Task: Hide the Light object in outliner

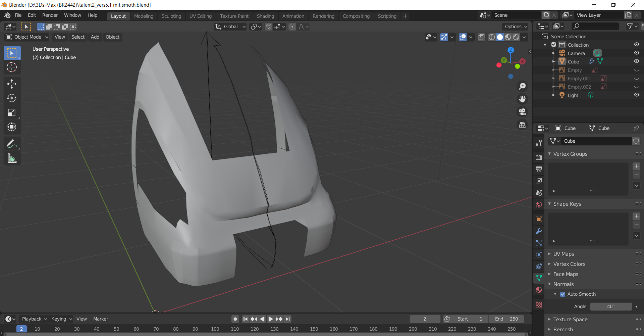Action: (x=636, y=95)
